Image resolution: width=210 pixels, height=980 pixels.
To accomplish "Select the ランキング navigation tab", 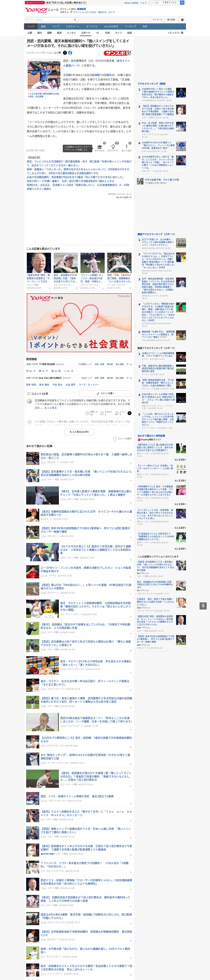I will tap(130, 26).
